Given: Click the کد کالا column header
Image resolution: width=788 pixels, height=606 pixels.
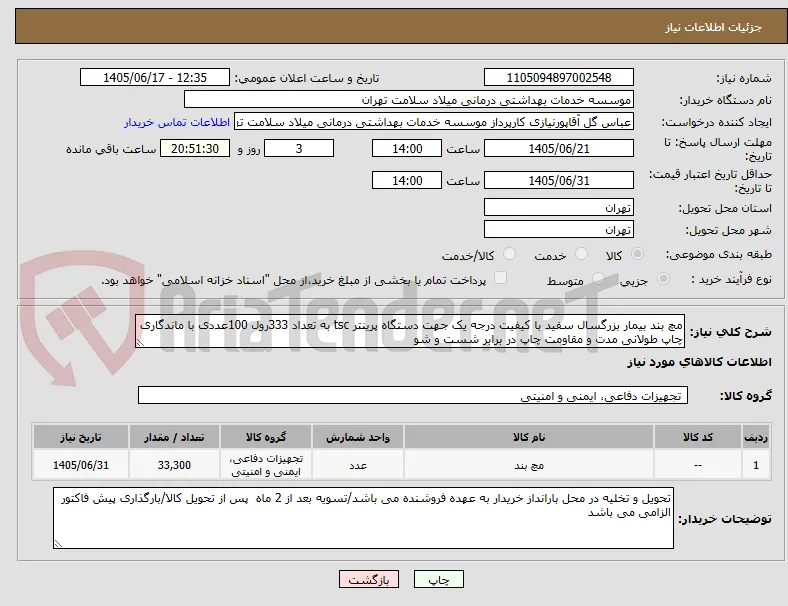Looking at the screenshot, I should 698,437.
